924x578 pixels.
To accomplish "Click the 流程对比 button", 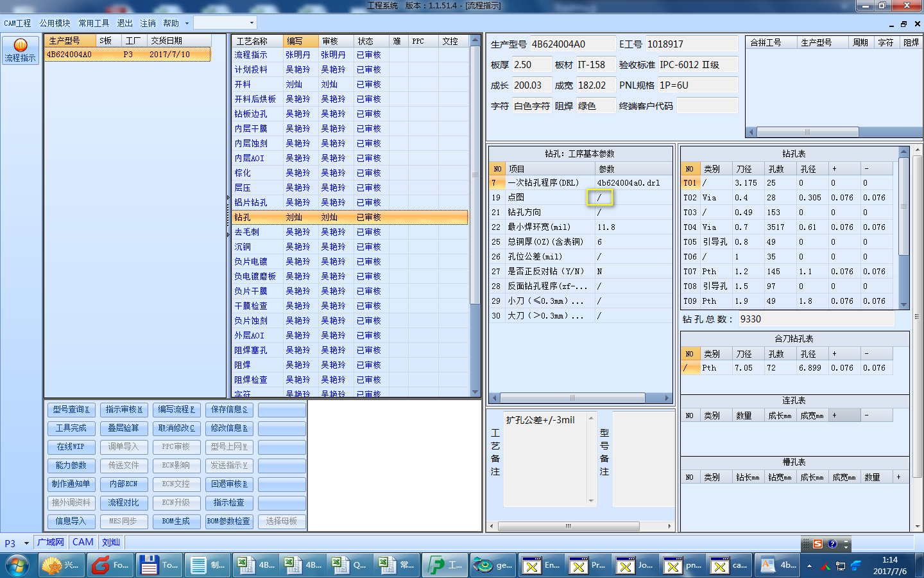I will [124, 503].
